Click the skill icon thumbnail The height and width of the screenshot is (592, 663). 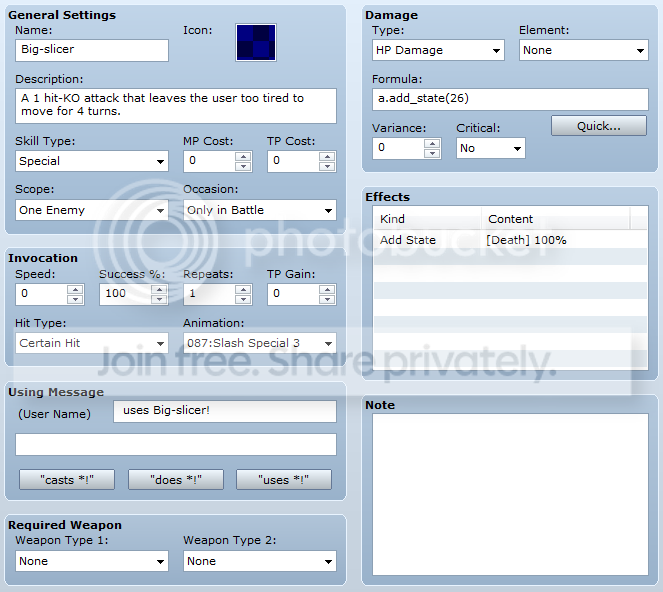[256, 42]
